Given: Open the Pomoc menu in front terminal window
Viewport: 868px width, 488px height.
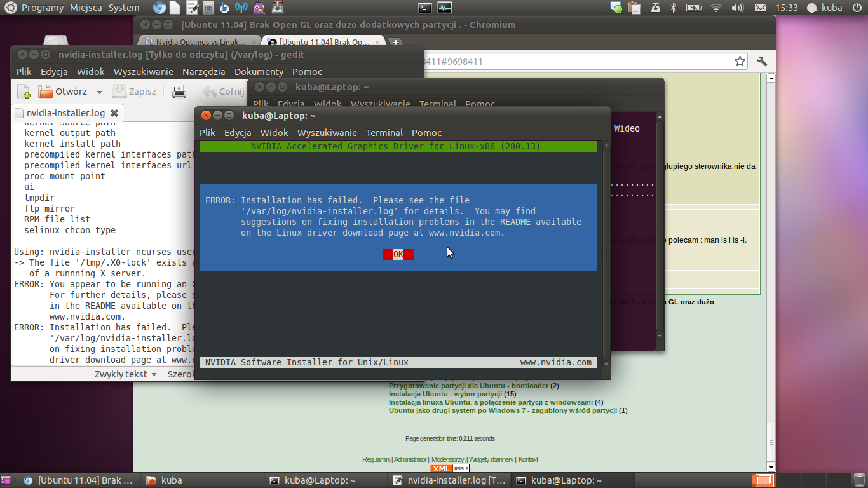Looking at the screenshot, I should [426, 133].
